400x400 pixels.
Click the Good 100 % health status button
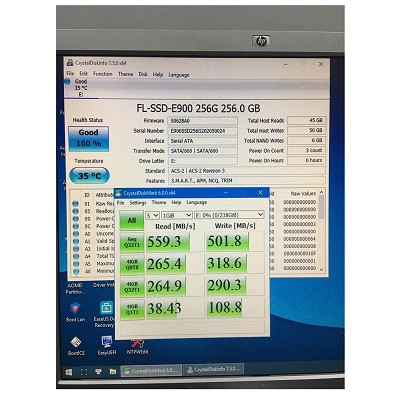click(x=88, y=138)
